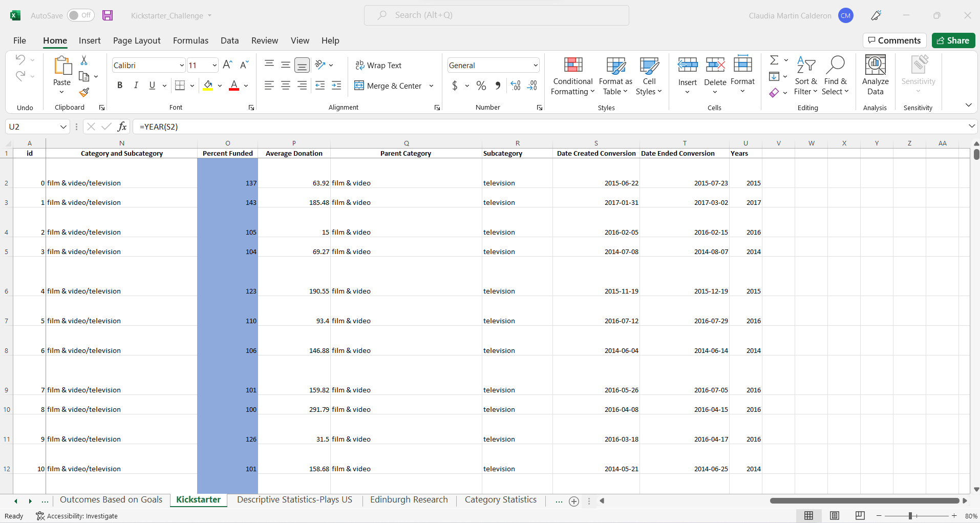Image resolution: width=980 pixels, height=523 pixels.
Task: Expand the number format General dropdown
Action: click(536, 66)
